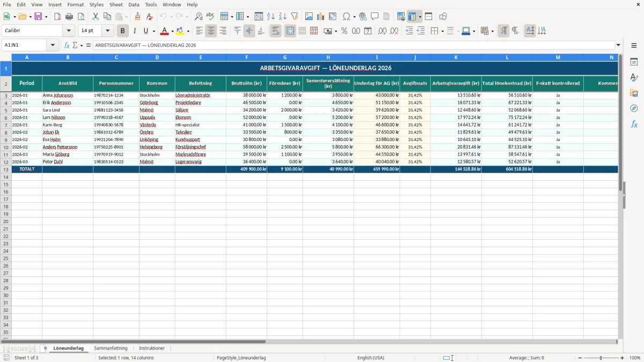Adjust the zoom slider in status bar

[x=601, y=358]
